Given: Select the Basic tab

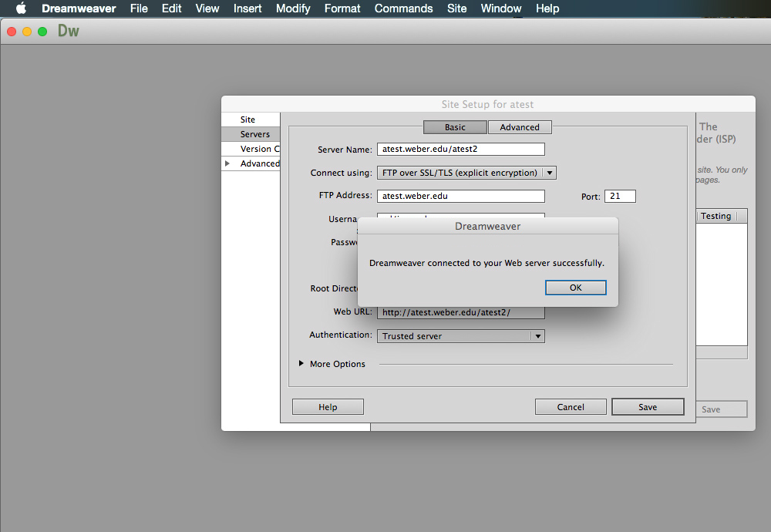Looking at the screenshot, I should (x=455, y=127).
